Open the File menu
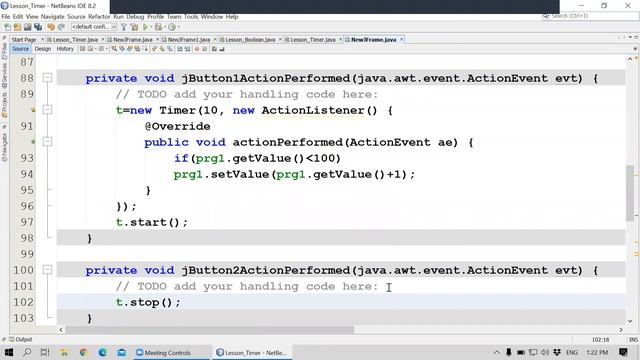The image size is (640, 360). [x=6, y=17]
